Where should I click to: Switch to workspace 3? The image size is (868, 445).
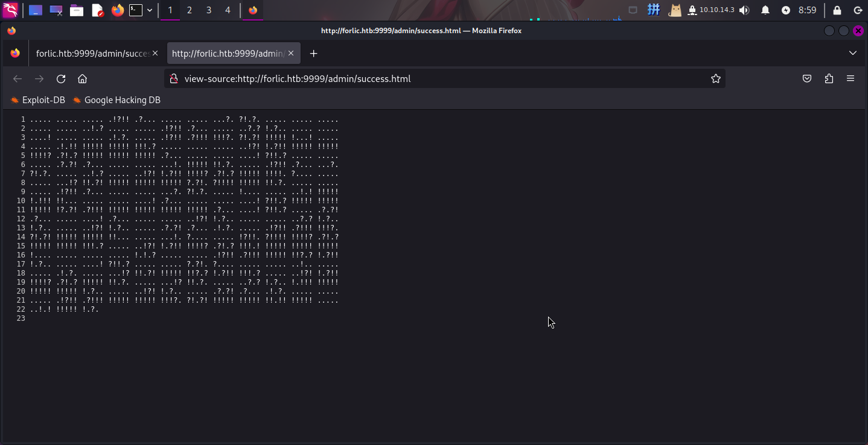click(x=209, y=10)
